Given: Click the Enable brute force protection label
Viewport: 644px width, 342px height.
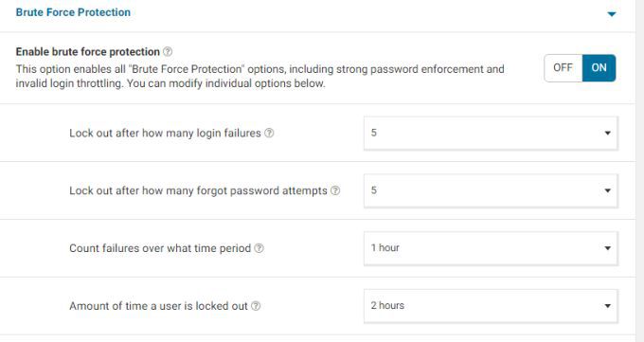Looking at the screenshot, I should pyautogui.click(x=87, y=52).
